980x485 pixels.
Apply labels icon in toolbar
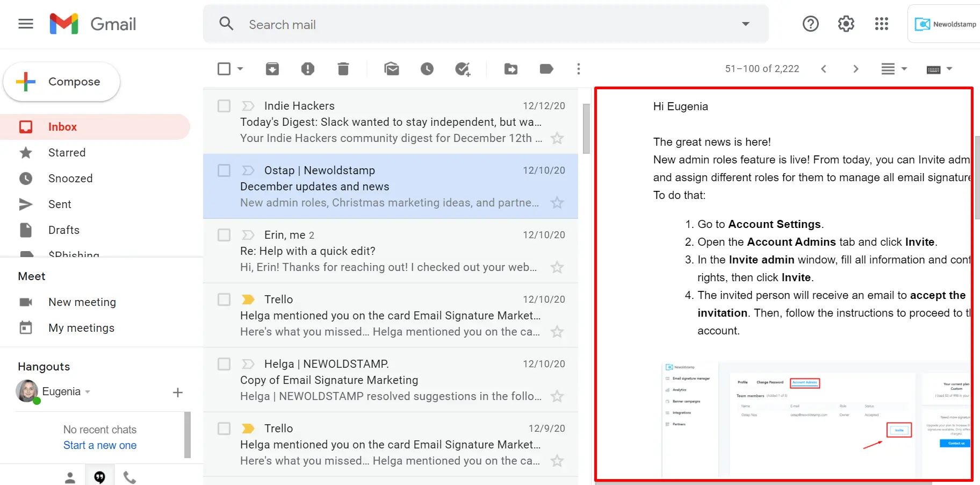click(546, 69)
